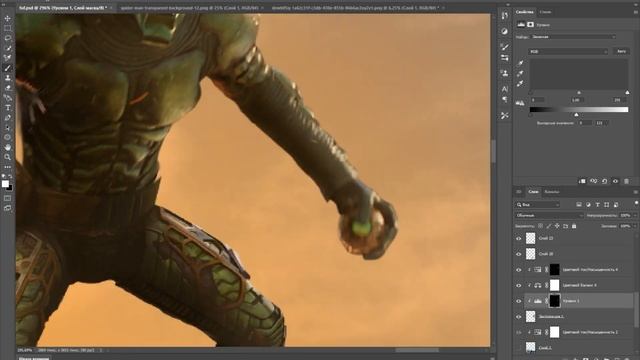
Task: Open the Levels preset dropdown
Action: 572,37
